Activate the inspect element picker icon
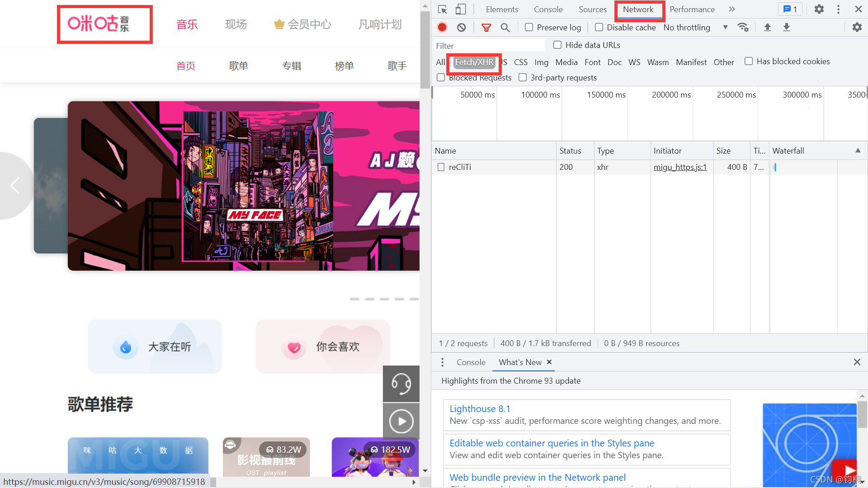Screen dimensions: 868x488 click(443, 9)
